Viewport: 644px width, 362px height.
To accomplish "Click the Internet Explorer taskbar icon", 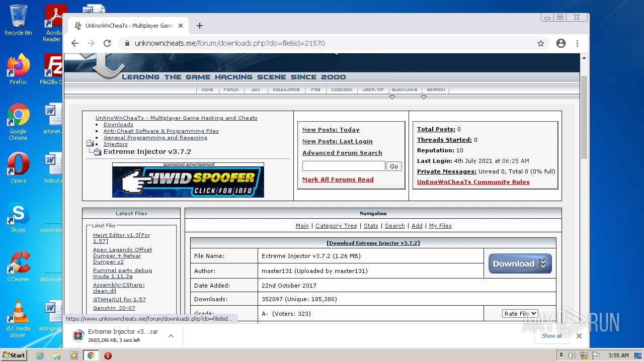I will (x=40, y=355).
